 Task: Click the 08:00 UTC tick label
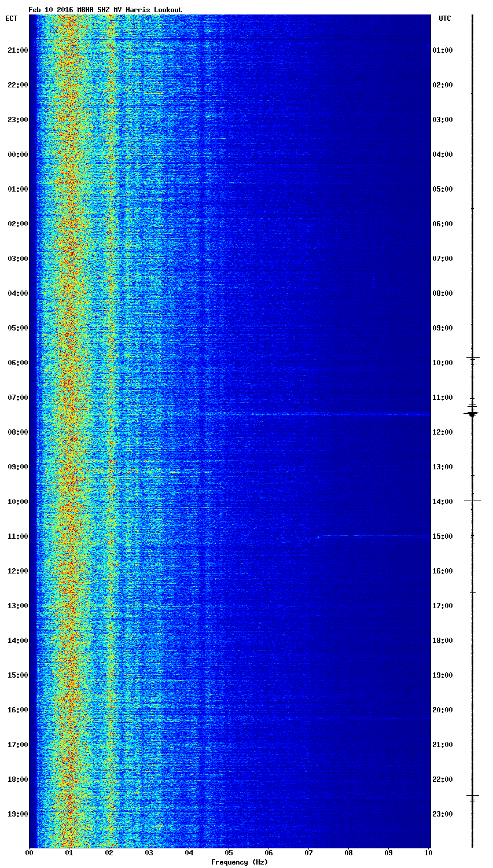tap(443, 293)
